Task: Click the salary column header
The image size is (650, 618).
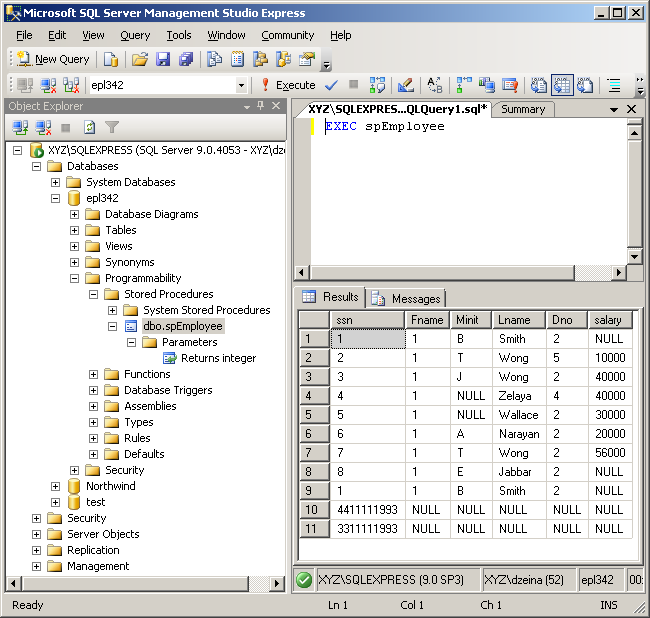Action: pyautogui.click(x=610, y=320)
